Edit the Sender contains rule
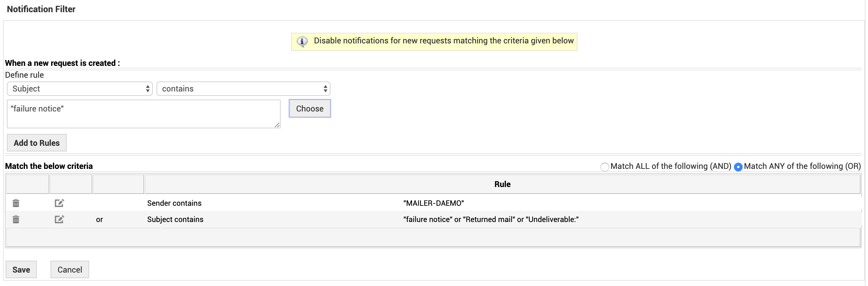Screen dimensions: 868x286 (59, 203)
